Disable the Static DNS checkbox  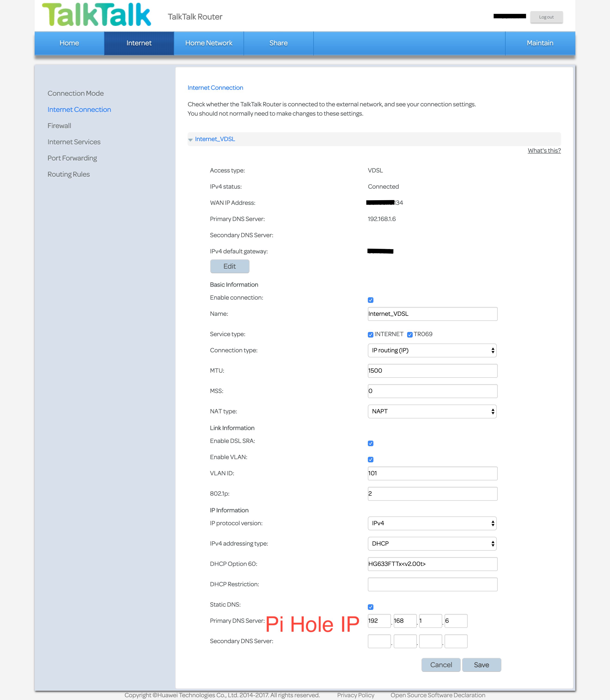pyautogui.click(x=371, y=607)
